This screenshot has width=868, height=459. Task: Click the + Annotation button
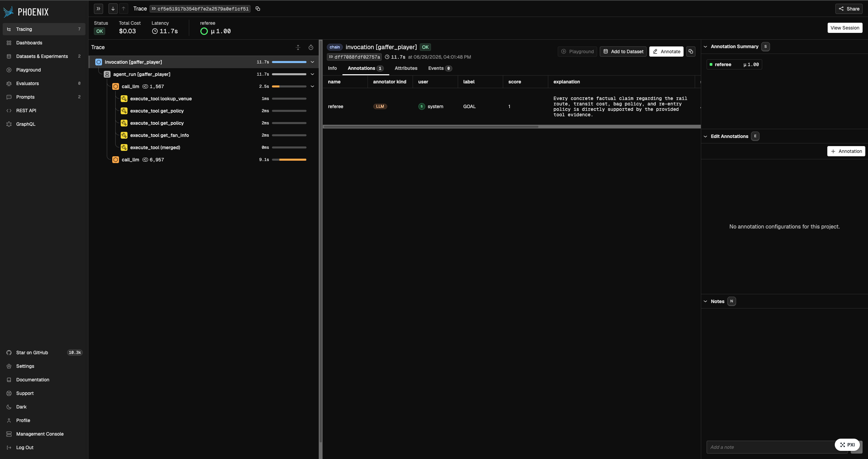846,151
